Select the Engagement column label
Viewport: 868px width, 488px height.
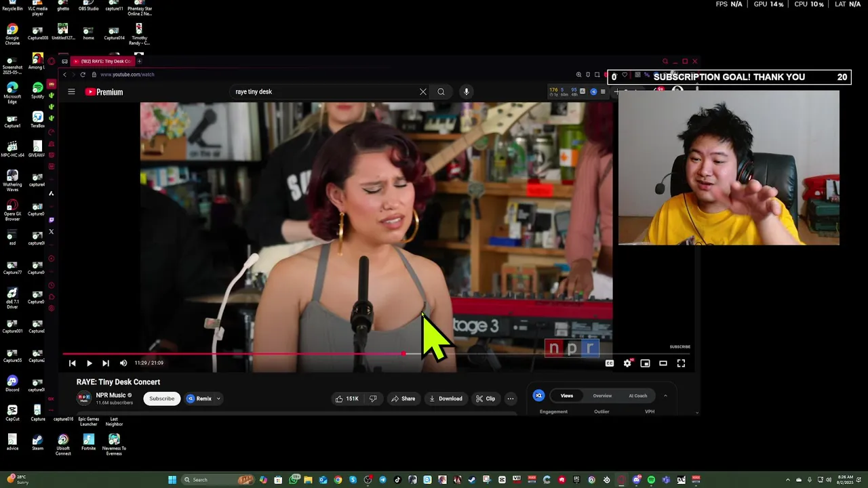click(x=553, y=411)
